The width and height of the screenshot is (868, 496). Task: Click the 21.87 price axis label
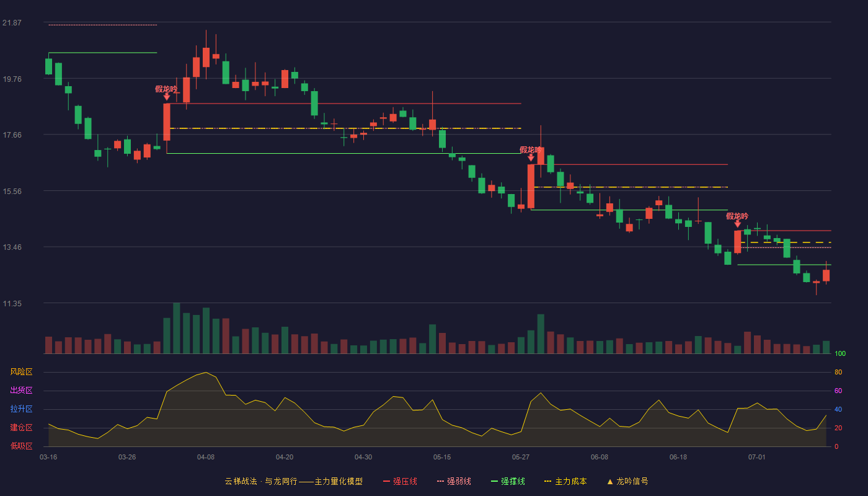point(12,23)
